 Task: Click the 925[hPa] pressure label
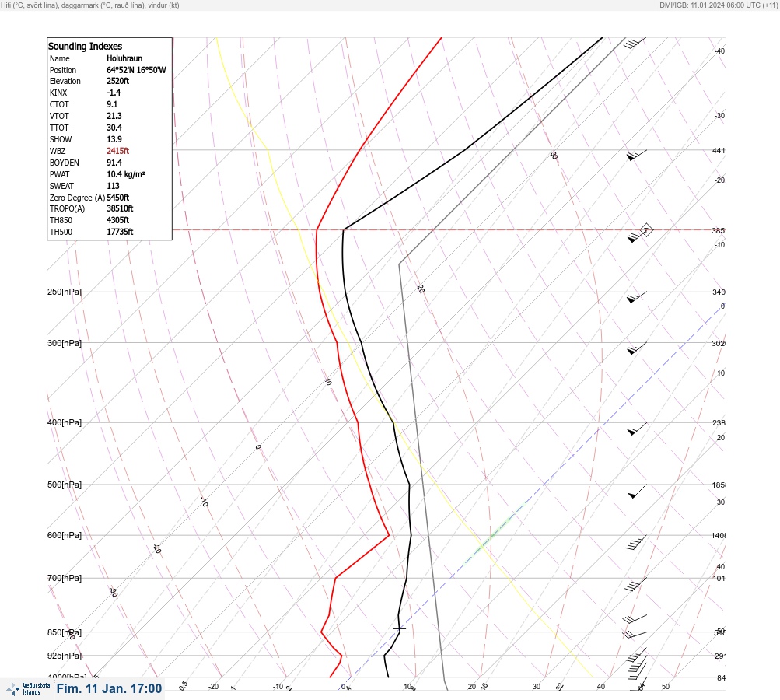click(x=65, y=656)
